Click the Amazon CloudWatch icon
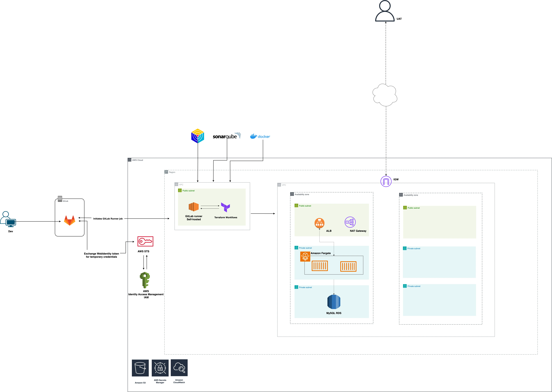The image size is (552, 392). pos(179,368)
